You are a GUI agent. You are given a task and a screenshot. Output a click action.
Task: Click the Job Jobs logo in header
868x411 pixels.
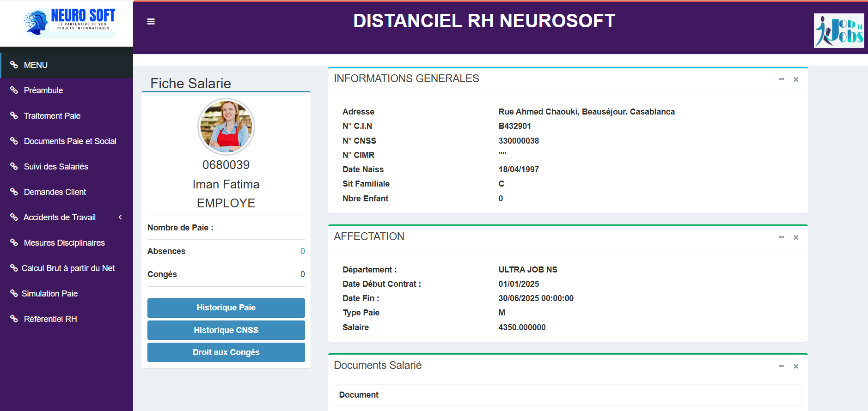pos(839,30)
